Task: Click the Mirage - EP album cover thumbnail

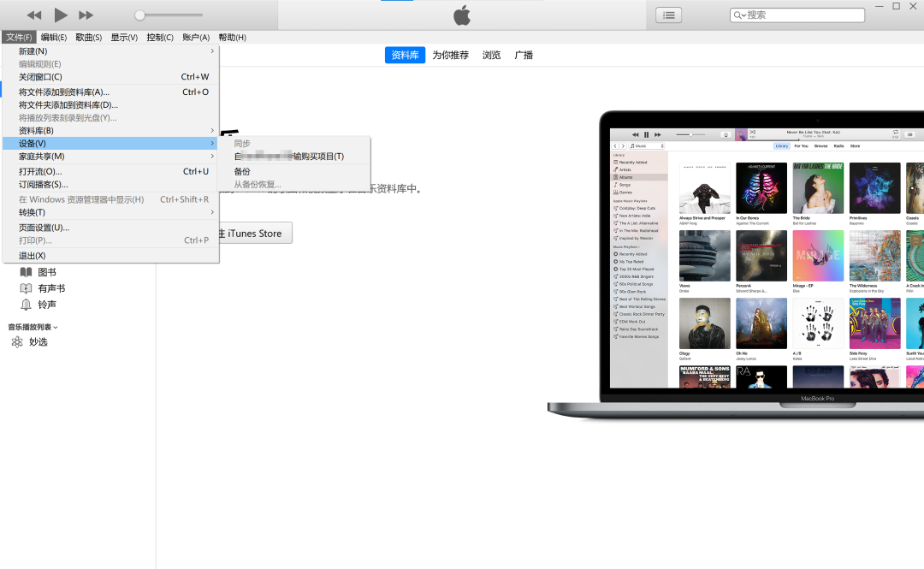Action: pyautogui.click(x=818, y=256)
